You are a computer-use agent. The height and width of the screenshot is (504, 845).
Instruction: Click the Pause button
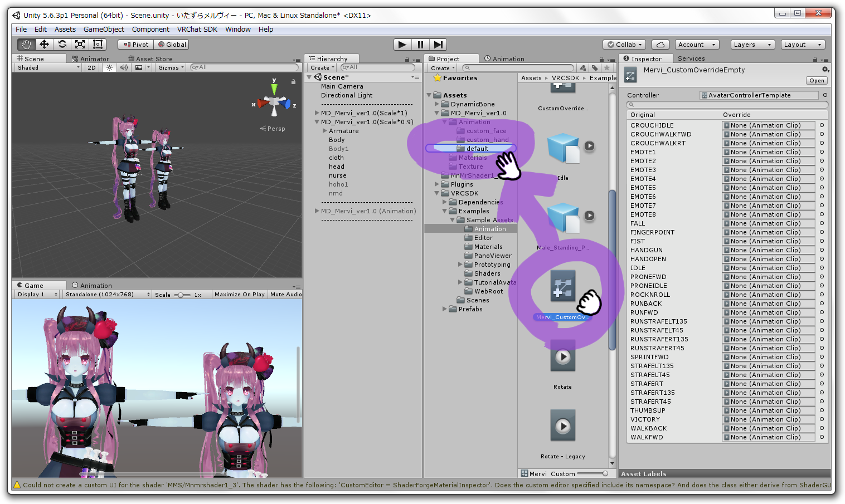(420, 45)
